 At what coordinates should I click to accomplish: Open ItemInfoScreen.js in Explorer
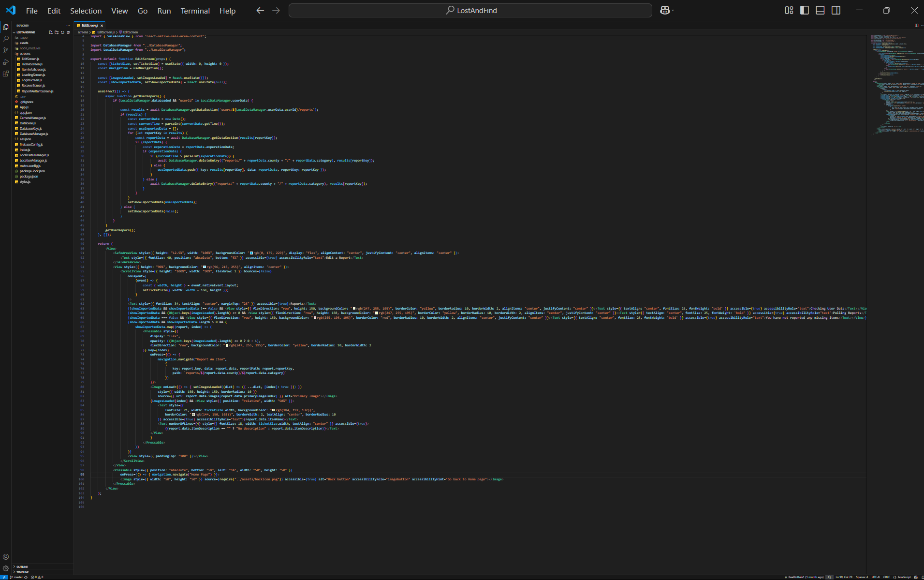click(x=34, y=70)
